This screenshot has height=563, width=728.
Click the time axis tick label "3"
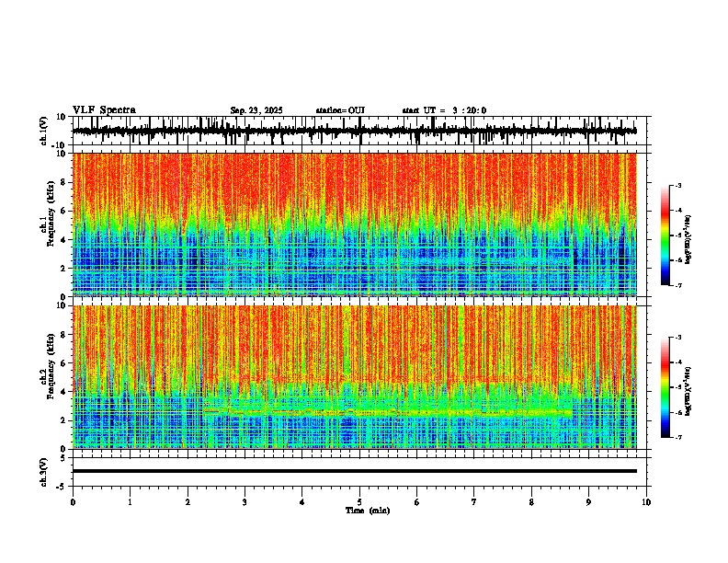(245, 502)
